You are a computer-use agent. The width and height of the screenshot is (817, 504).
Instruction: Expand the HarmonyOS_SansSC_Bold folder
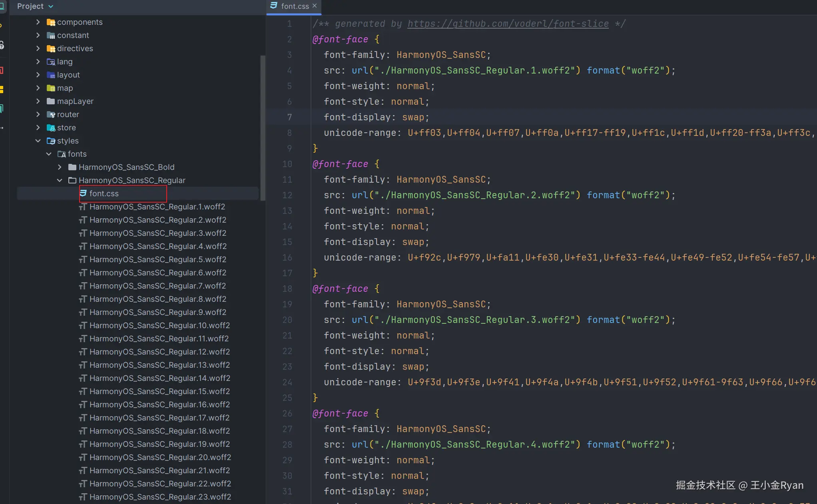pyautogui.click(x=60, y=167)
